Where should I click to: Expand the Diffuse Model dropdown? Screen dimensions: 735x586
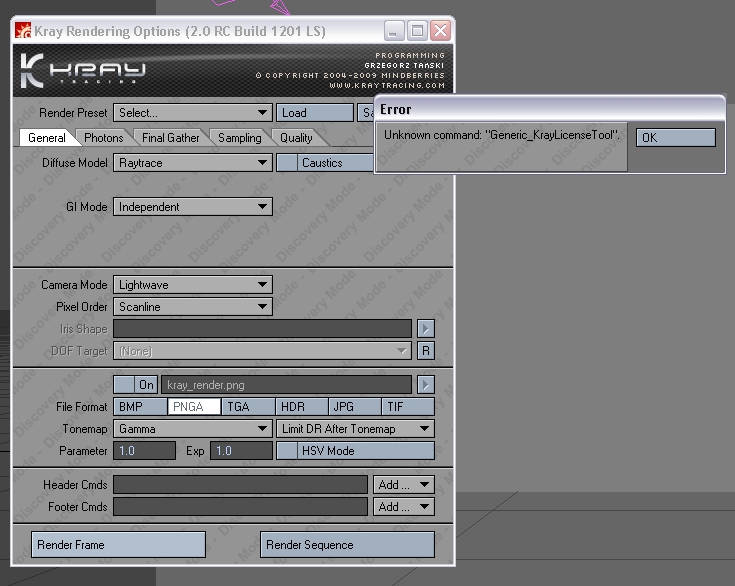[x=192, y=163]
